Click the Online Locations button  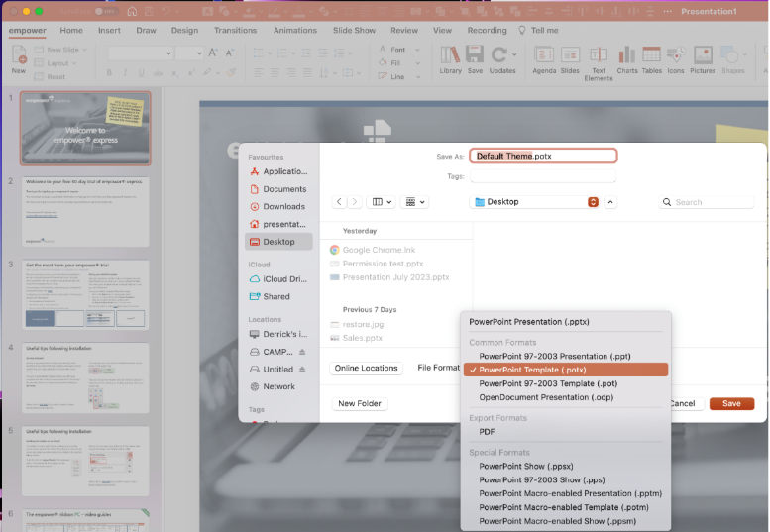coord(367,368)
